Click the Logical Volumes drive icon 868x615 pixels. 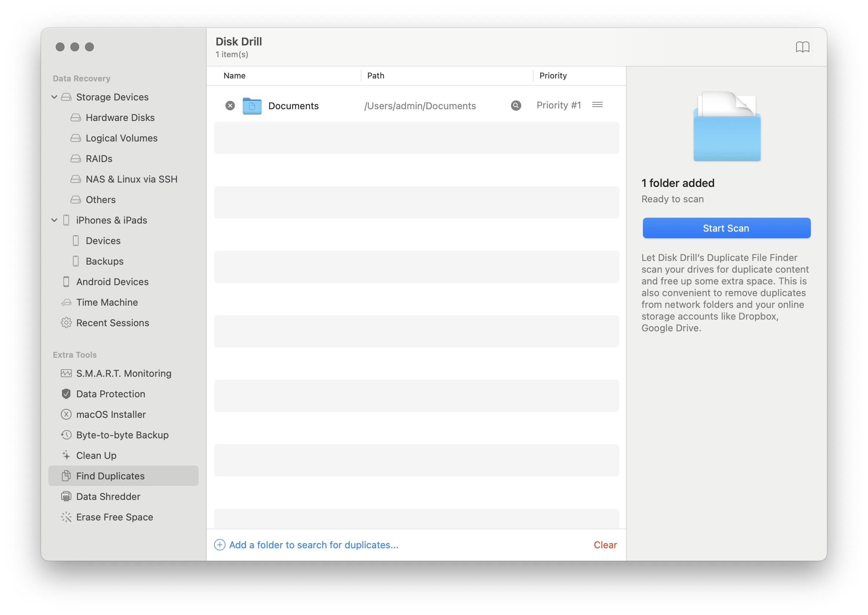click(x=76, y=138)
